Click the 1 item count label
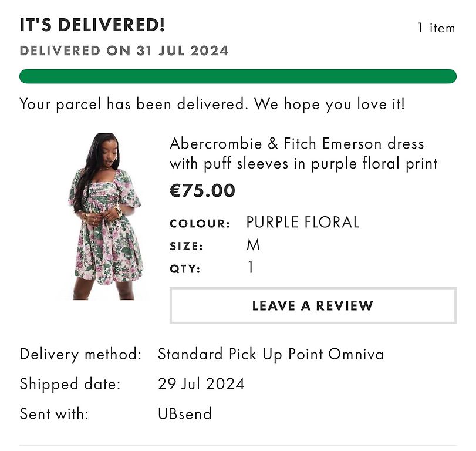Screen dimensions: 476x451 coord(436,28)
